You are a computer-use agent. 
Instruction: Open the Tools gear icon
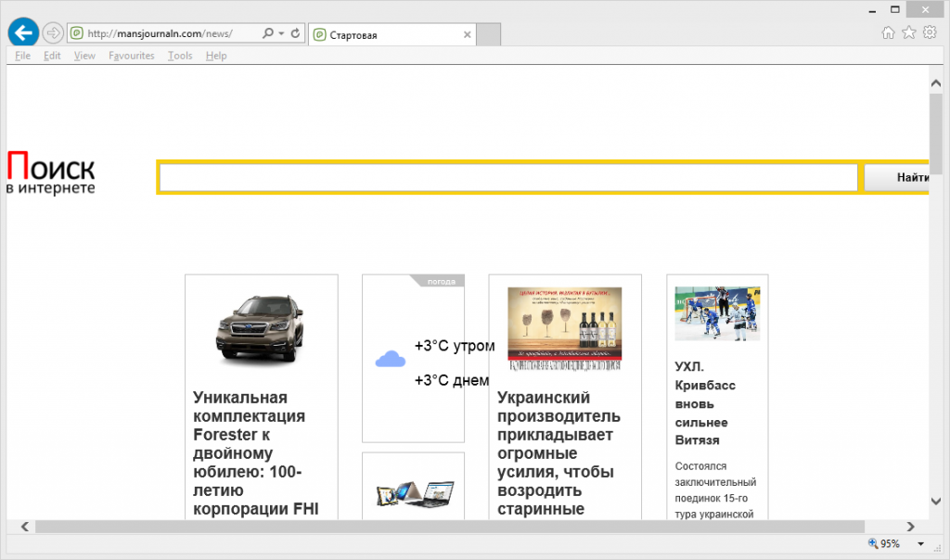point(930,33)
